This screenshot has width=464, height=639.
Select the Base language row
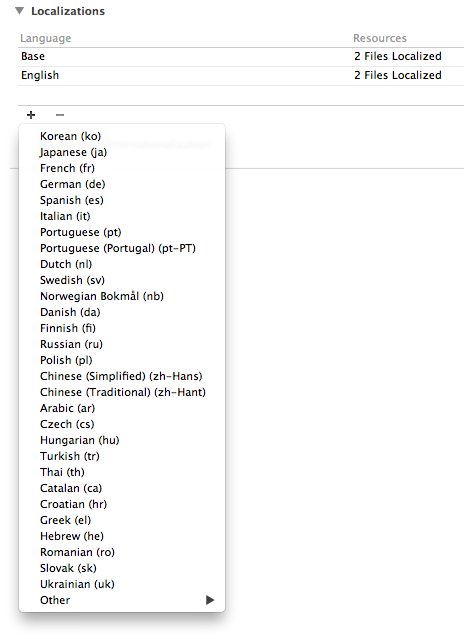tap(241, 56)
